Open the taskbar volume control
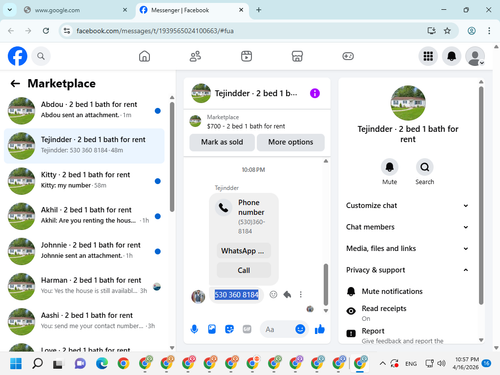This screenshot has width=500, height=375. point(441,363)
